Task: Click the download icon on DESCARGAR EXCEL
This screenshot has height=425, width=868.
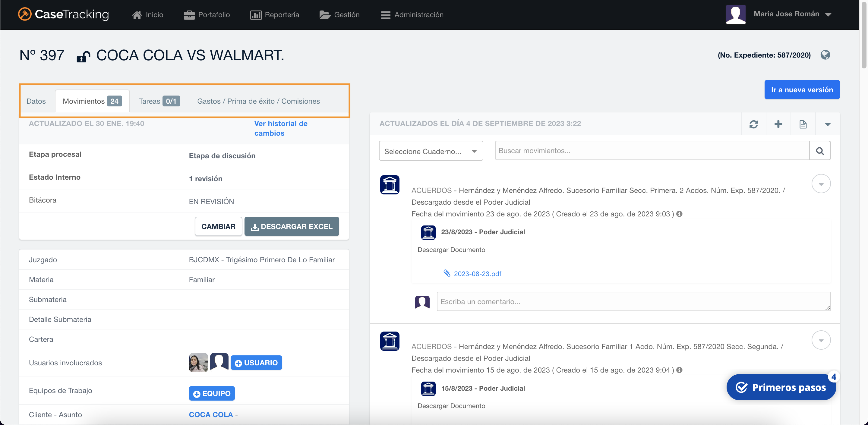Action: tap(255, 227)
